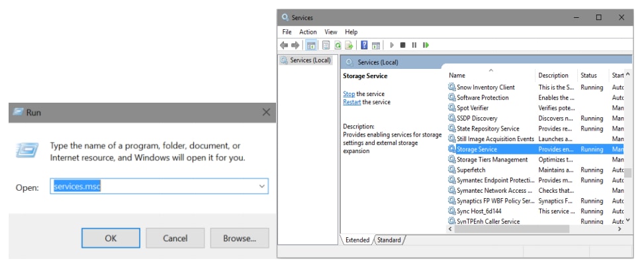Toggle Show/Hide Console Tree toolbar icon
The height and width of the screenshot is (267, 644).
[311, 45]
